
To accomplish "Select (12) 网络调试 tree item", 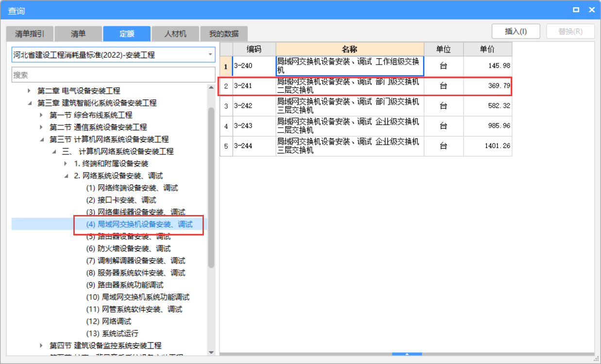I will pos(109,321).
